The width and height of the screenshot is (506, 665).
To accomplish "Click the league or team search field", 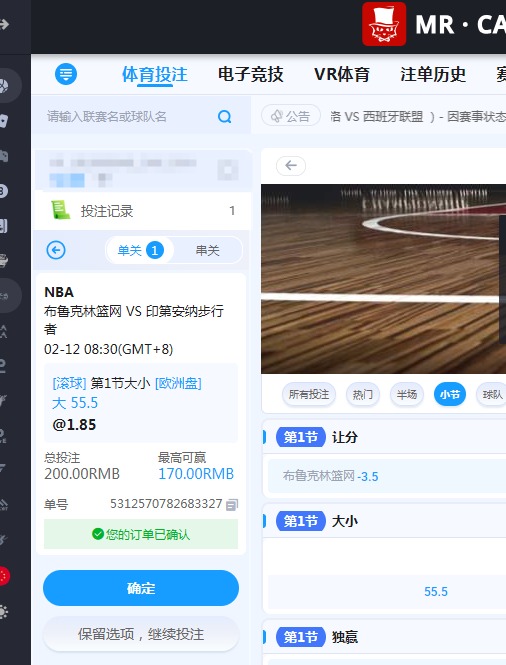I will pyautogui.click(x=141, y=116).
